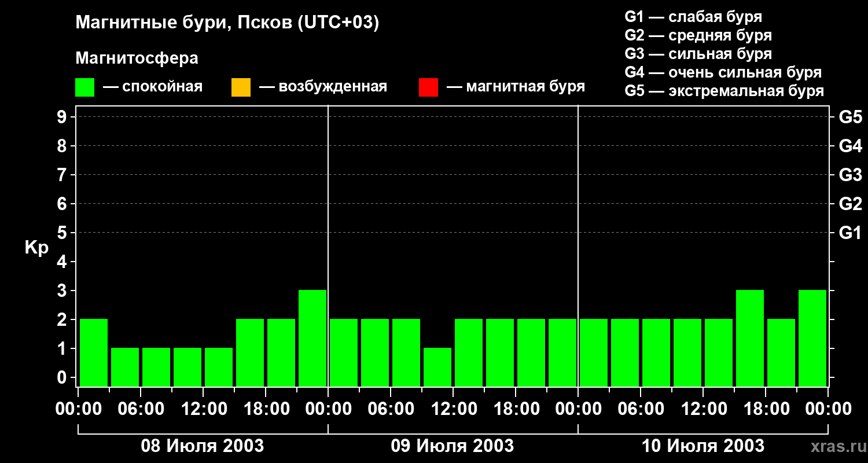Screen dimensions: 868x463
Task: Select the 'G1 — слабая буря' legend line
Action: (x=693, y=17)
